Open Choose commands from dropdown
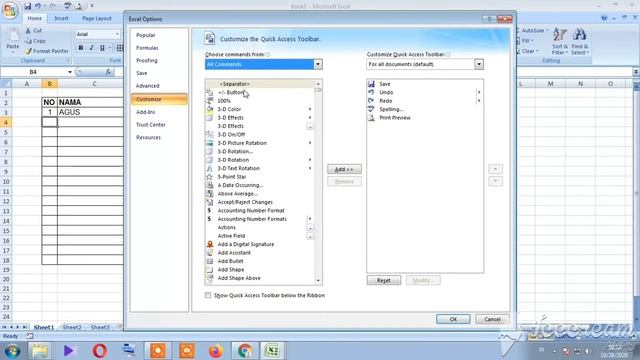 318,64
